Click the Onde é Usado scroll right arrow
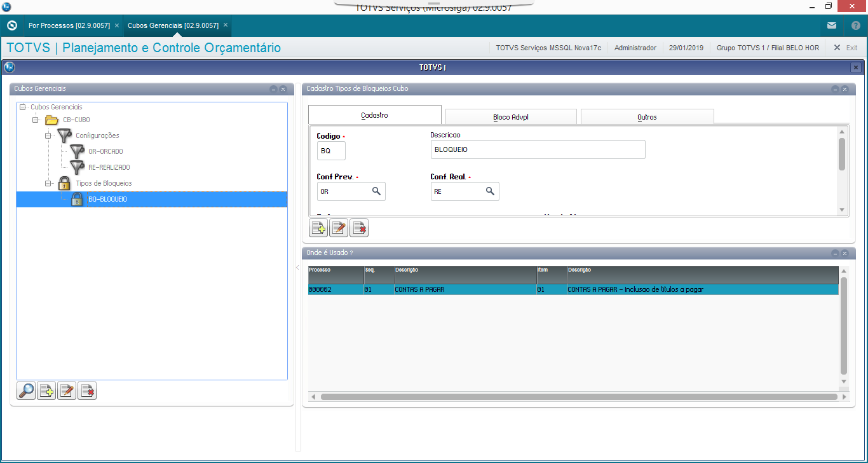The height and width of the screenshot is (463, 868). 844,397
